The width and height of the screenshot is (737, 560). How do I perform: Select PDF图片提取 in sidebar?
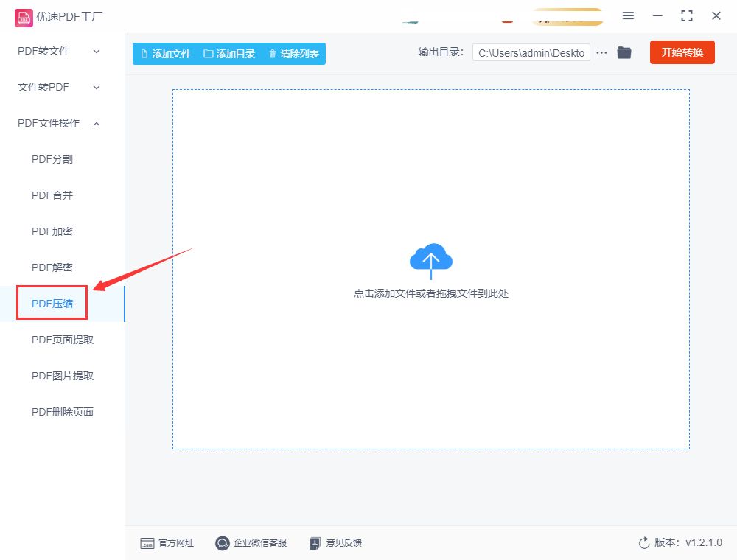coord(63,376)
